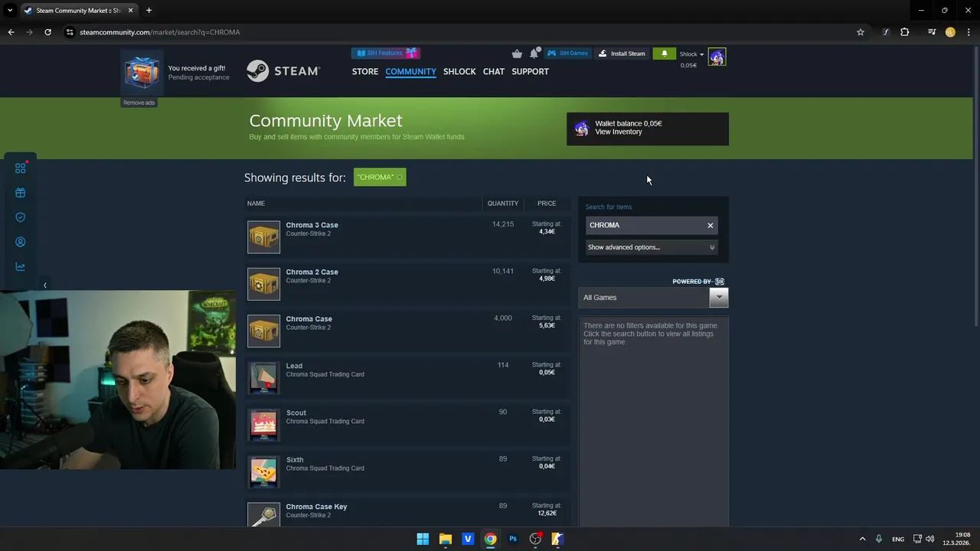
Task: Click the View Inventory link
Action: click(x=619, y=132)
